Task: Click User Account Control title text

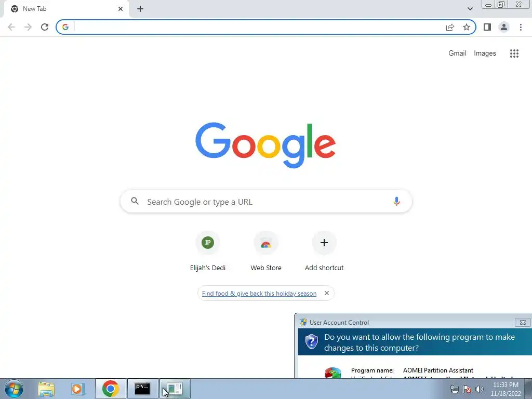Action: (x=339, y=322)
